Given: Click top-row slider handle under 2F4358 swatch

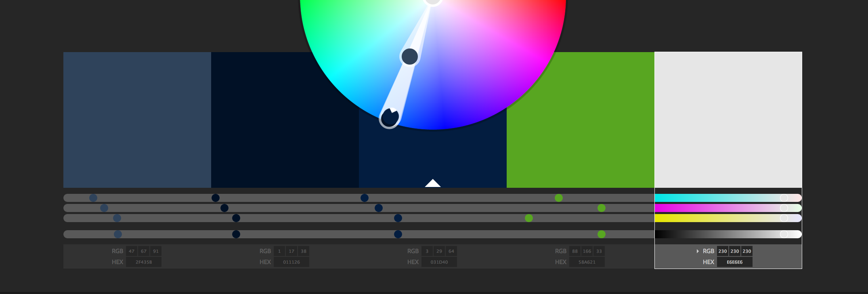Looking at the screenshot, I should coord(93,198).
